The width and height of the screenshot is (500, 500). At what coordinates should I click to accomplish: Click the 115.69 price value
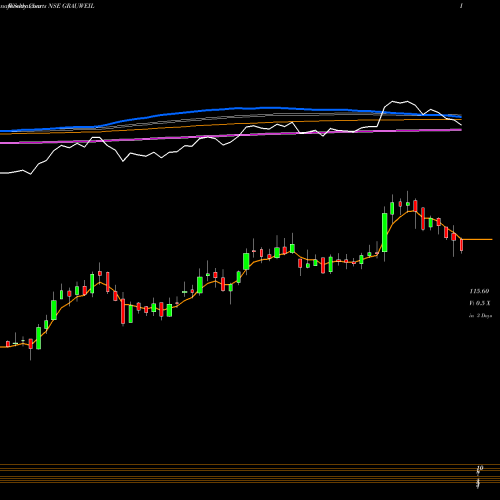[x=479, y=291]
